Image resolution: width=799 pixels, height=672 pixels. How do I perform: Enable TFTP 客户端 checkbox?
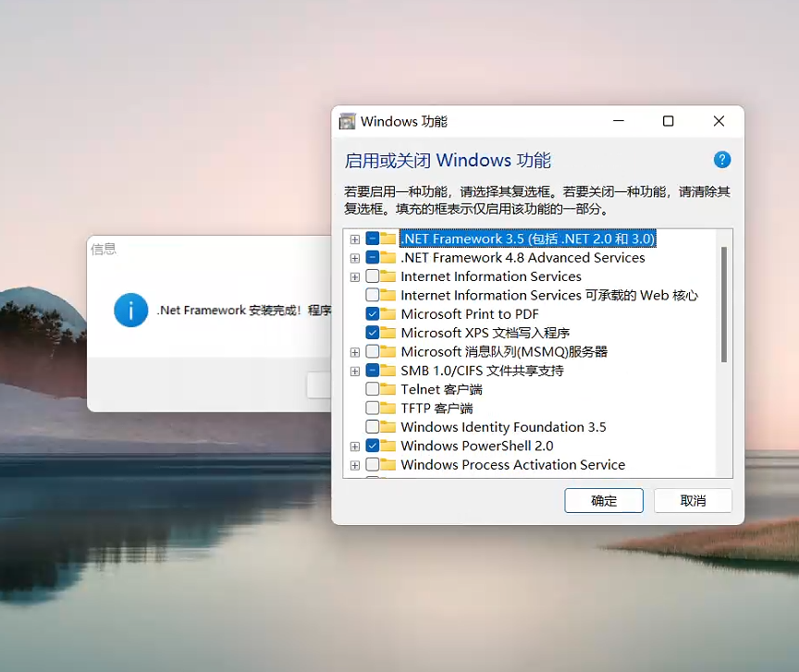coord(373,408)
